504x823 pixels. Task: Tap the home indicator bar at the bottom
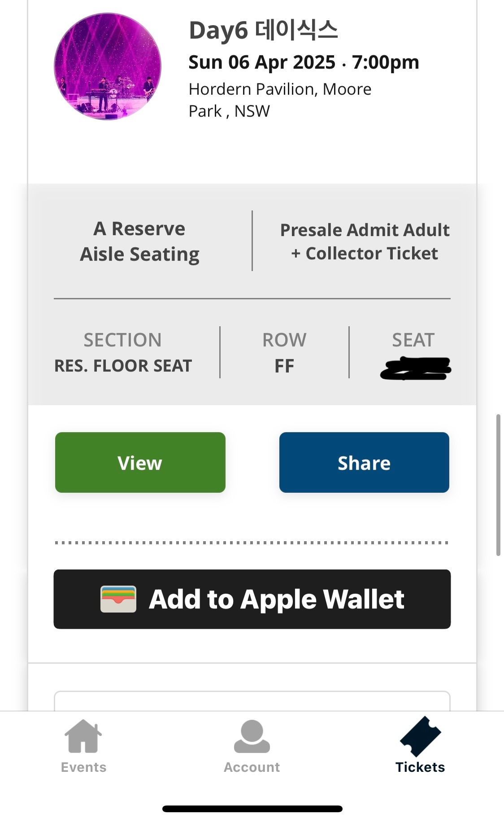(252, 809)
